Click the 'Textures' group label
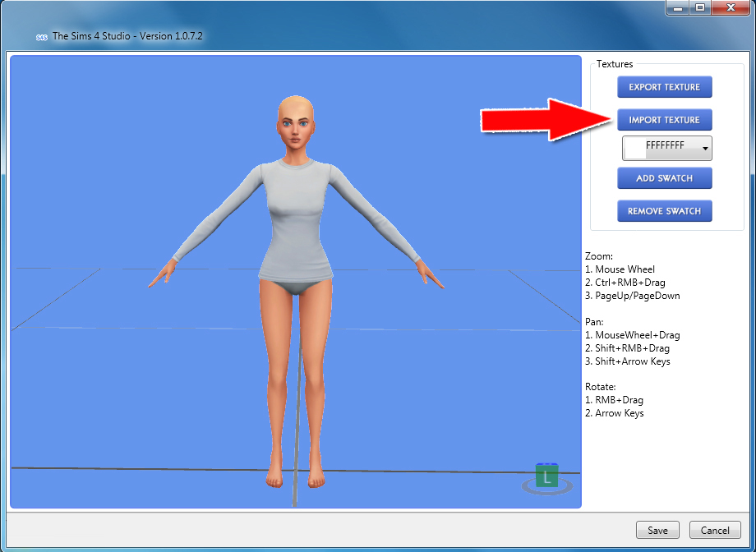This screenshot has height=552, width=756. click(x=615, y=63)
